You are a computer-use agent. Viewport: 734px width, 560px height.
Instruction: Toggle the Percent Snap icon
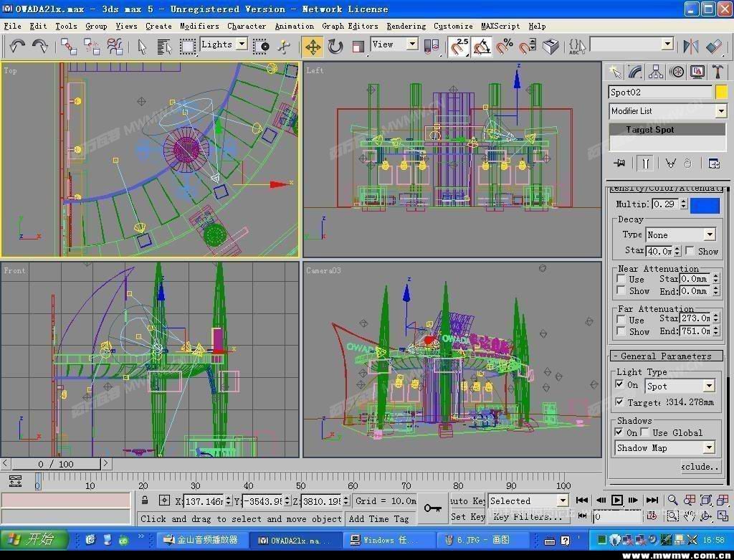[505, 47]
